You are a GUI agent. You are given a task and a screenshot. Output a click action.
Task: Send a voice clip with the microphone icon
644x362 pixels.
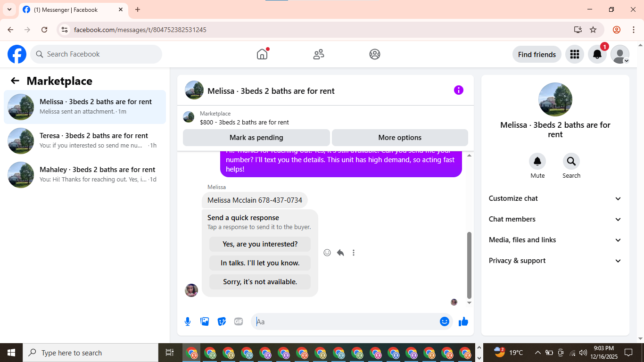(188, 321)
